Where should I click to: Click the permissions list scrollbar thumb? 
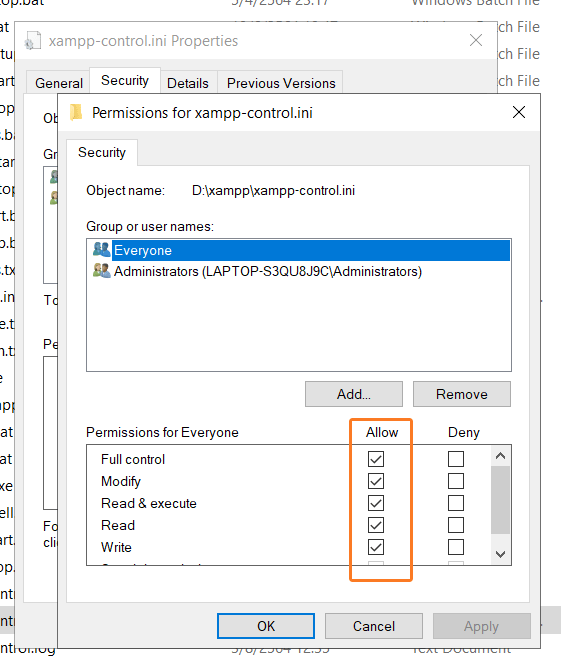pos(500,500)
